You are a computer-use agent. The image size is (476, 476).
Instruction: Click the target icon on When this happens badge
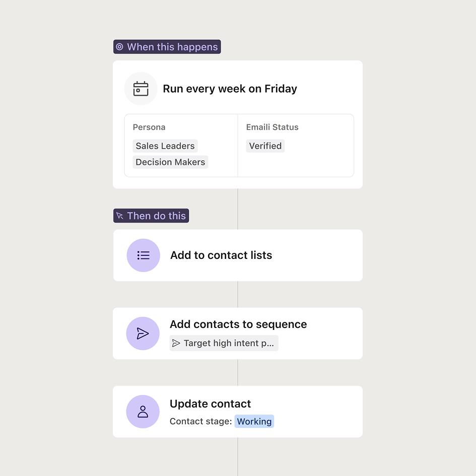click(x=119, y=46)
